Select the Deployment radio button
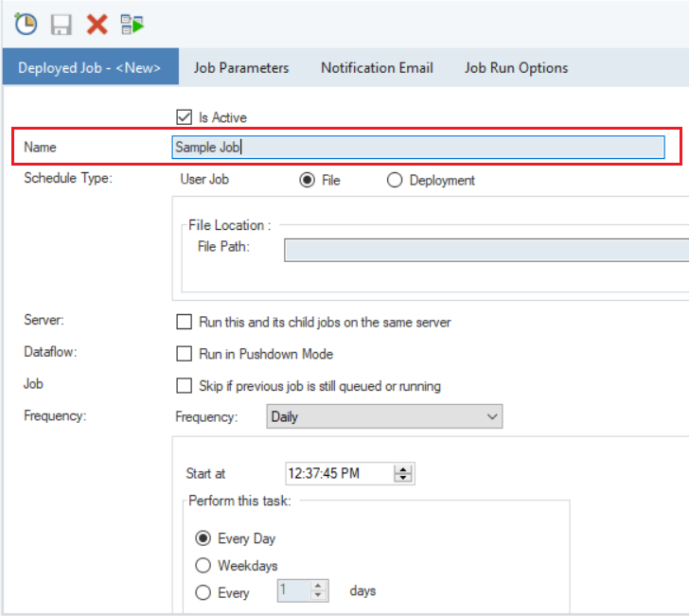The height and width of the screenshot is (616, 689). point(395,180)
